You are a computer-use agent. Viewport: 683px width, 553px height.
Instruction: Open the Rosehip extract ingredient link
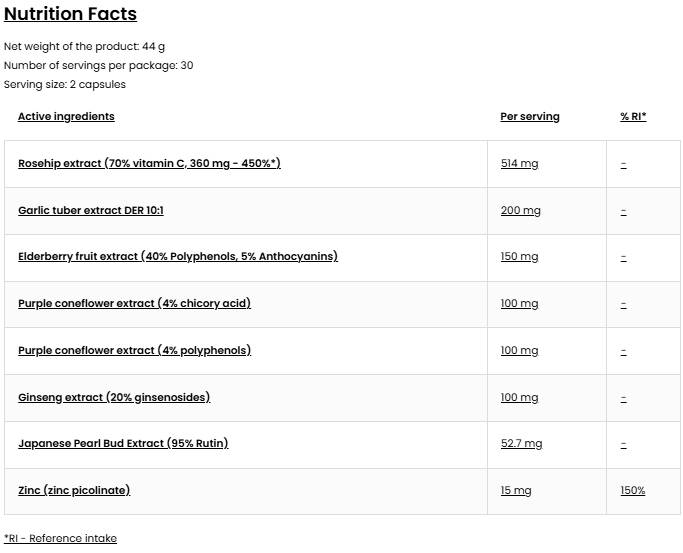(x=149, y=163)
